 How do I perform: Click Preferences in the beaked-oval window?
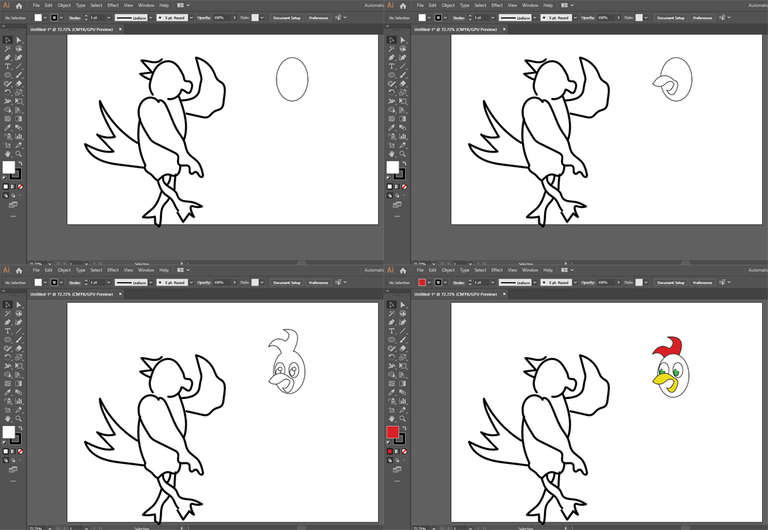click(702, 18)
